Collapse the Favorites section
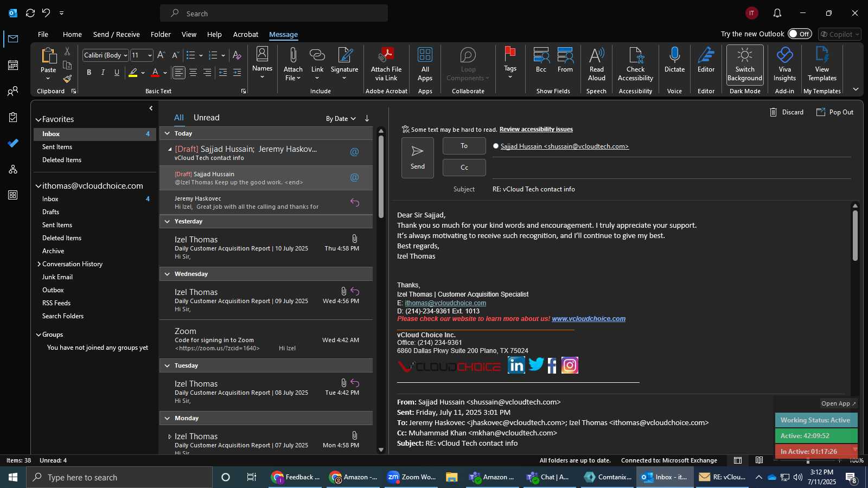Viewport: 868px width, 488px height. click(x=39, y=120)
